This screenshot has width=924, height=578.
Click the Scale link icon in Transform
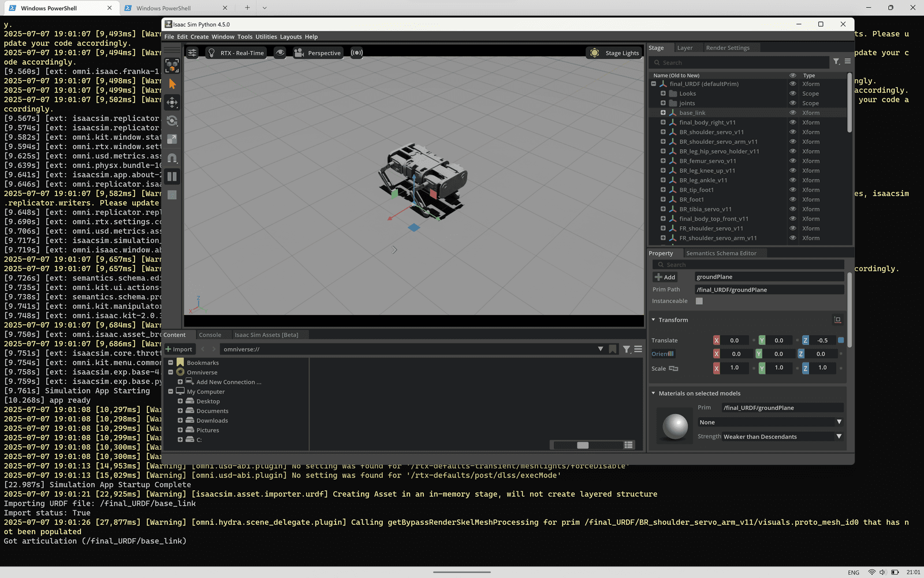[673, 368]
